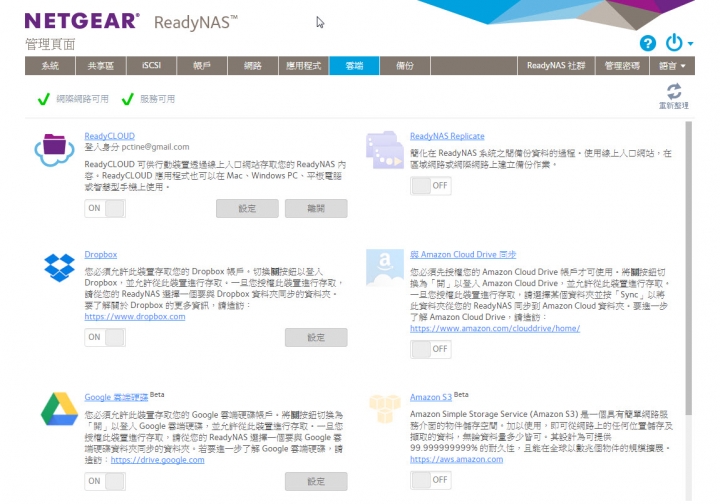Click the Google Drive triangle icon
This screenshot has width=720, height=504.
(x=59, y=409)
